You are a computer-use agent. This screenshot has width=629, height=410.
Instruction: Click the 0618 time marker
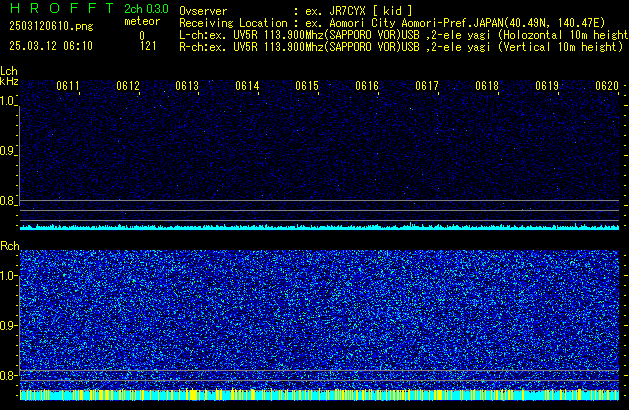[487, 86]
